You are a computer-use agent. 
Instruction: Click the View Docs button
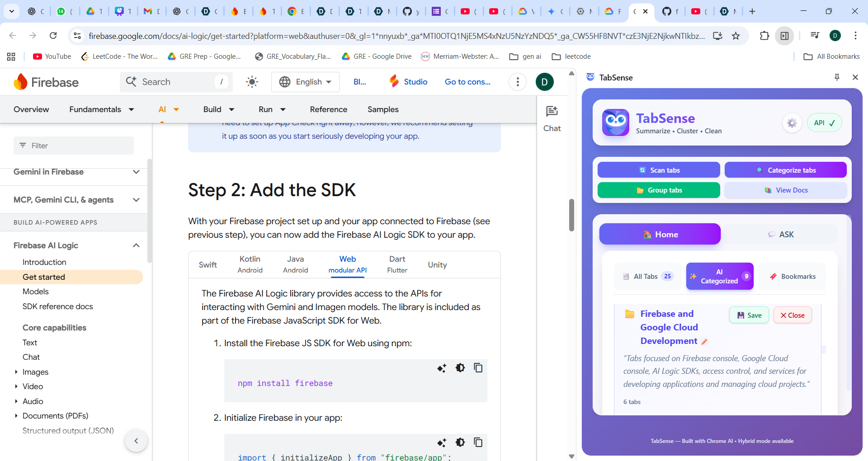pyautogui.click(x=786, y=190)
